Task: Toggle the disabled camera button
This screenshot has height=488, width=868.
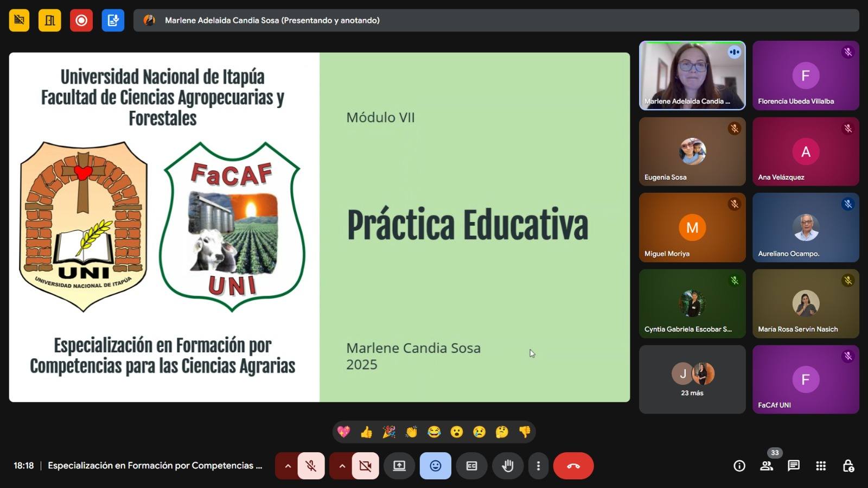Action: point(365,466)
